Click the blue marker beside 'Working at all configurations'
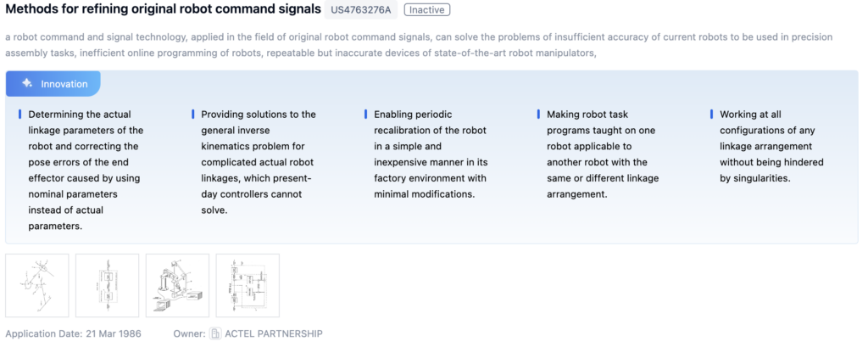The width and height of the screenshot is (868, 347). (711, 114)
